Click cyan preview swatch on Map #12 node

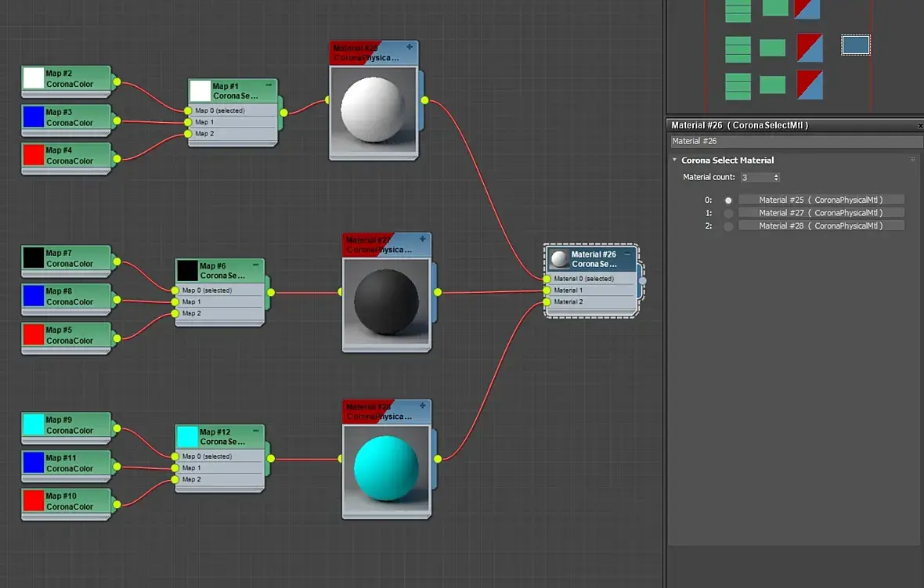tap(187, 437)
